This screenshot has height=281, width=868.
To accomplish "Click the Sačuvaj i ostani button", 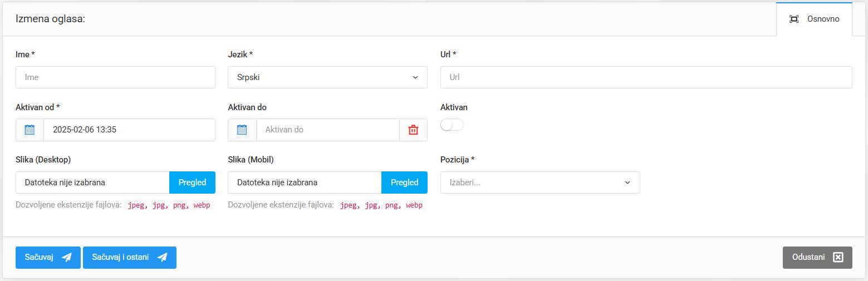I will point(129,257).
